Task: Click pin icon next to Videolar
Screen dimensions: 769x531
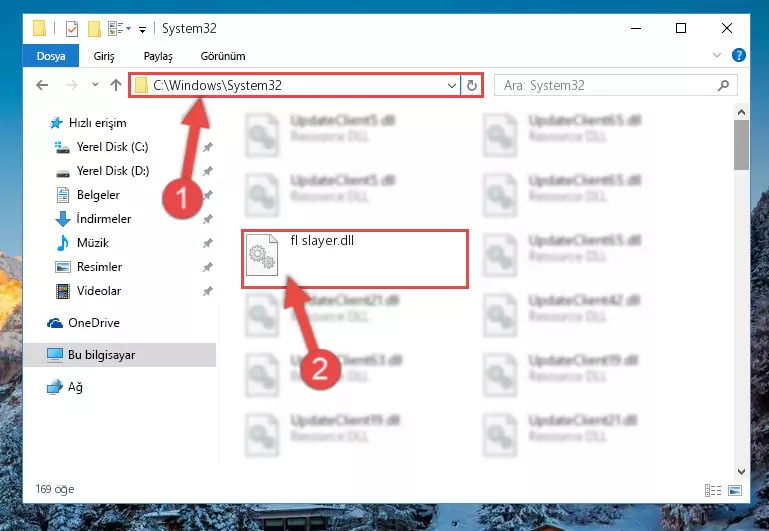Action: coord(207,291)
